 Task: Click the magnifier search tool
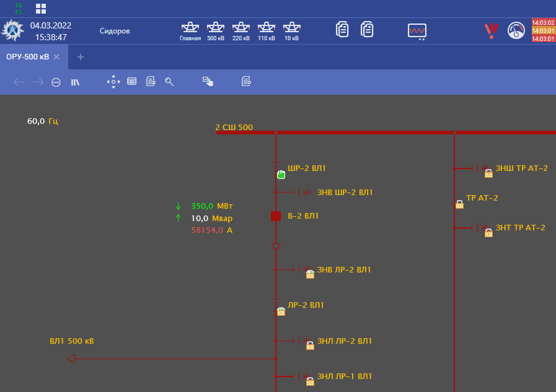pyautogui.click(x=169, y=82)
